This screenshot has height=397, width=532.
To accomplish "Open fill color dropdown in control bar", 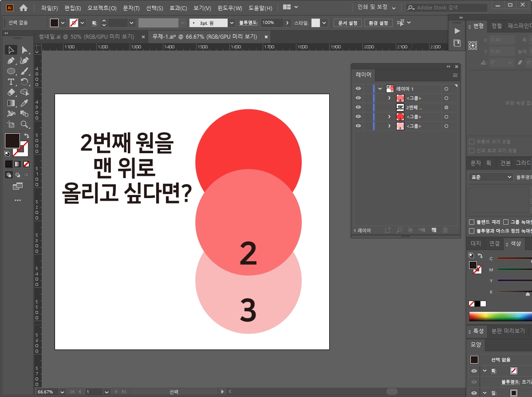I will [x=63, y=23].
